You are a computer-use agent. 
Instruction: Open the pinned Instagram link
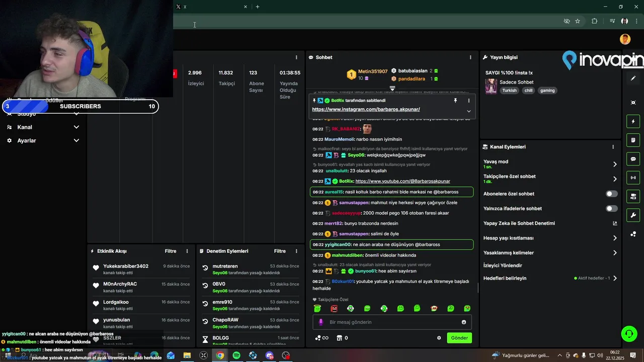366,109
